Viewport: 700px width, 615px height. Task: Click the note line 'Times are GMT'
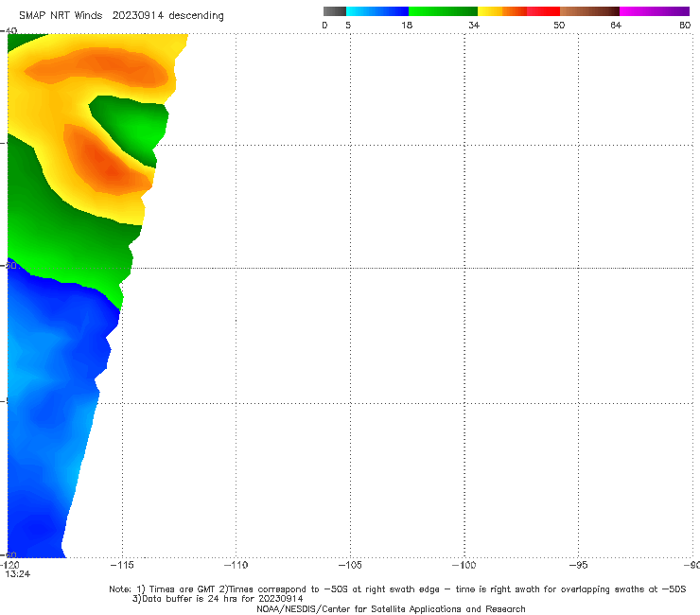pyautogui.click(x=184, y=589)
